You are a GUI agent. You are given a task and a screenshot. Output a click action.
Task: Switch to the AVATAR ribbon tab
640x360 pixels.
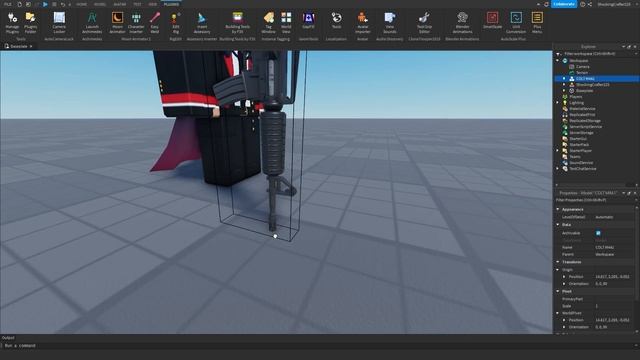[x=120, y=4]
